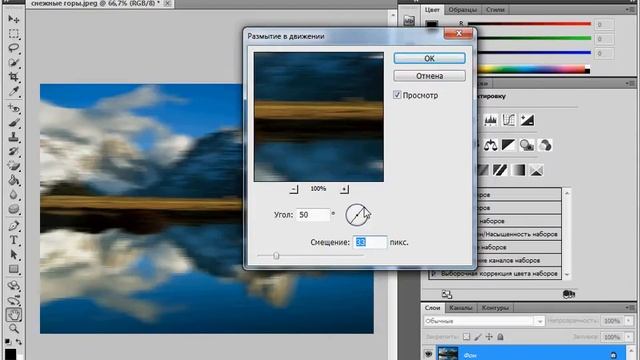
Task: Select the Horizontal Type tool
Action: click(13, 240)
